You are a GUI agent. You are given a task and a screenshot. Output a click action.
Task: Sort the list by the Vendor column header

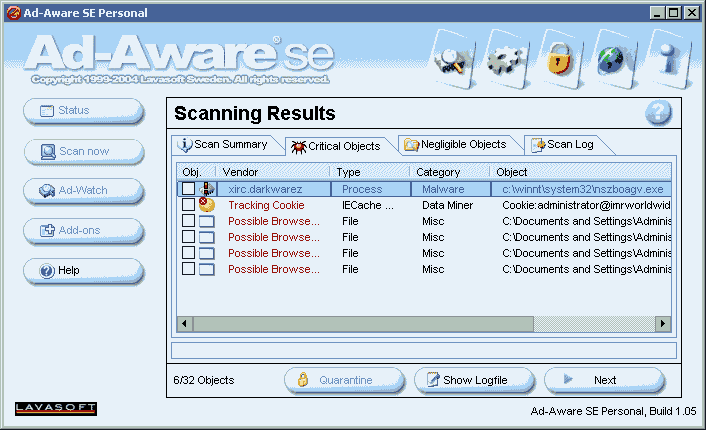pyautogui.click(x=273, y=172)
